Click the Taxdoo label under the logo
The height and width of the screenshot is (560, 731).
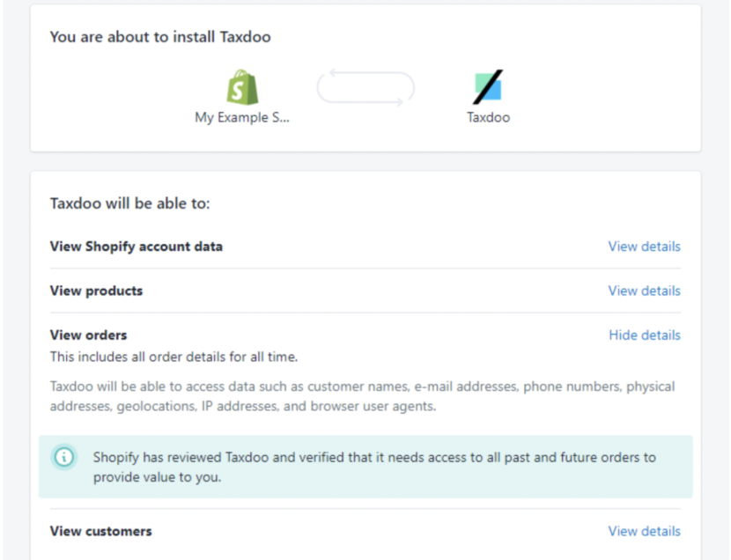(489, 117)
